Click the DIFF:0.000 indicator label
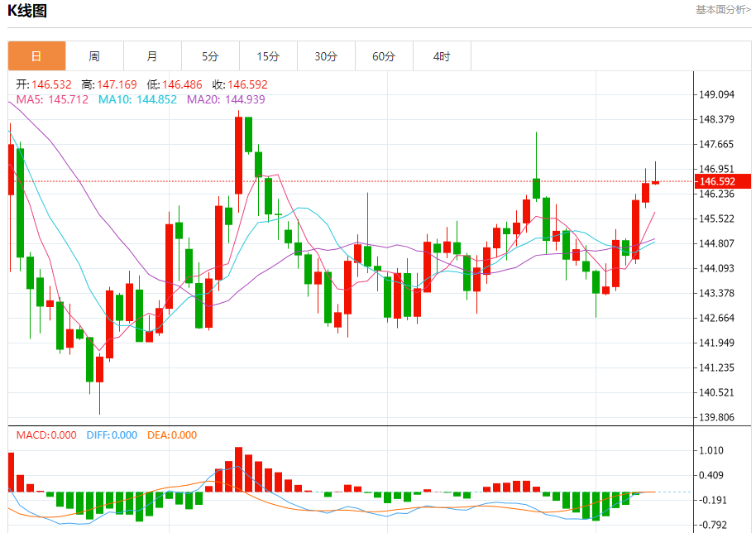Image resolution: width=756 pixels, height=533 pixels. click(x=112, y=435)
